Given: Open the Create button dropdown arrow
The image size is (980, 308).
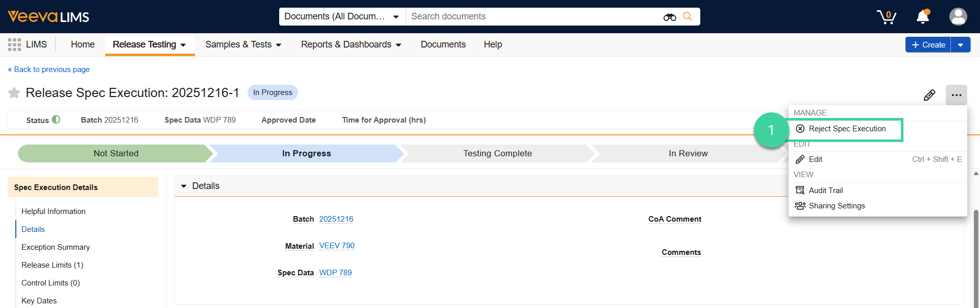Looking at the screenshot, I should (x=960, y=45).
